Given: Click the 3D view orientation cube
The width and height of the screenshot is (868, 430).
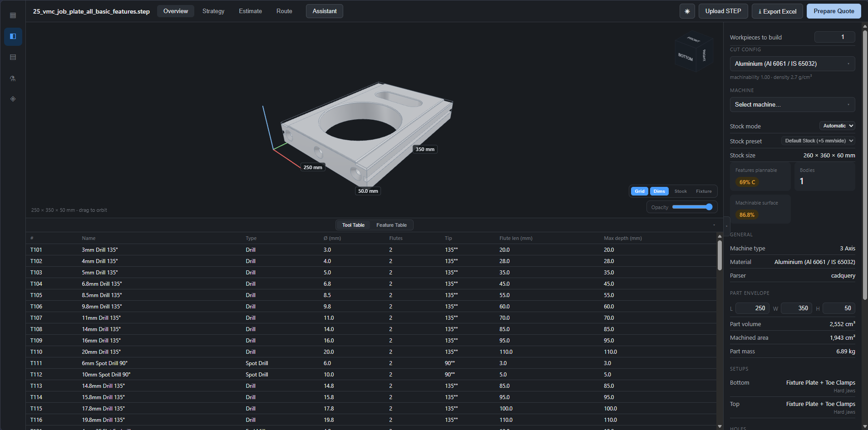Looking at the screenshot, I should tap(694, 53).
